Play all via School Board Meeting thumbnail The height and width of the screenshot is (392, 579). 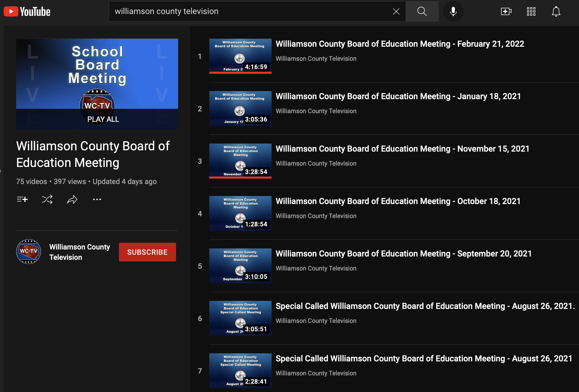(x=97, y=84)
